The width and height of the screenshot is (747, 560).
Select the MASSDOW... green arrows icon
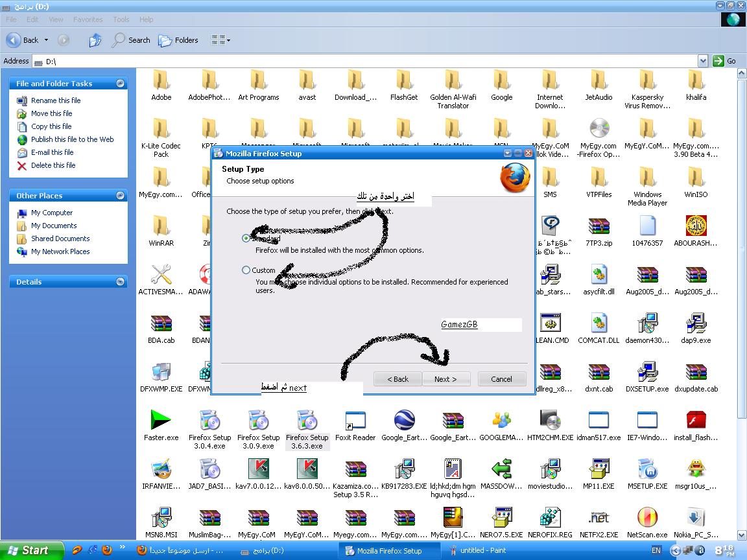point(501,469)
